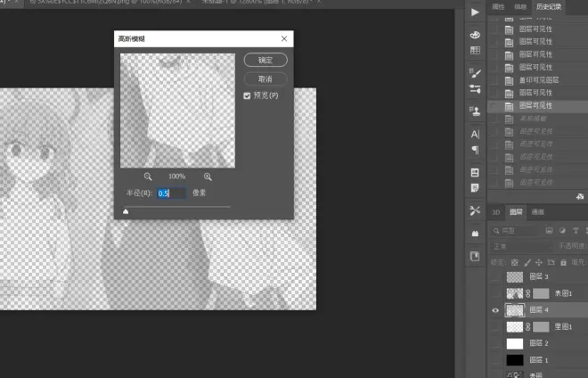The image size is (588, 378).
Task: Switch to the 未标题-1 document tab
Action: click(x=258, y=2)
